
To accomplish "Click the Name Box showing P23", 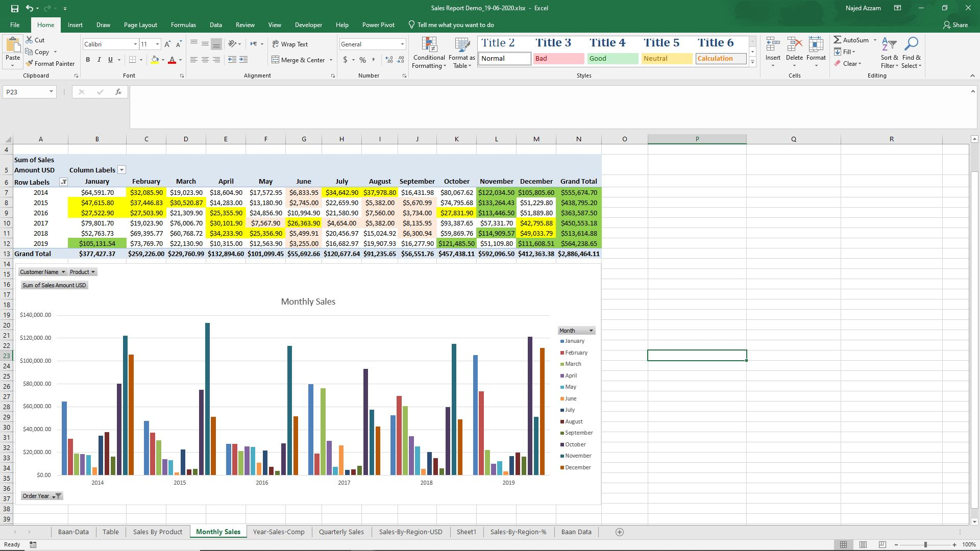I will (29, 92).
